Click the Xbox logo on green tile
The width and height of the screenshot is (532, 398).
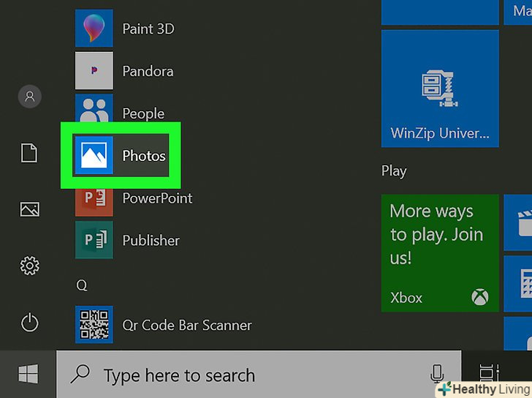pos(479,297)
